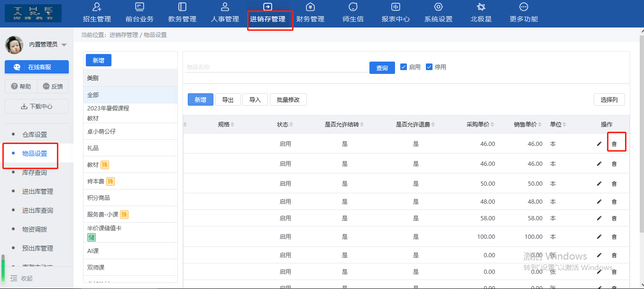The image size is (644, 289).
Task: Focus the 物品名称 search field
Action: [x=276, y=67]
